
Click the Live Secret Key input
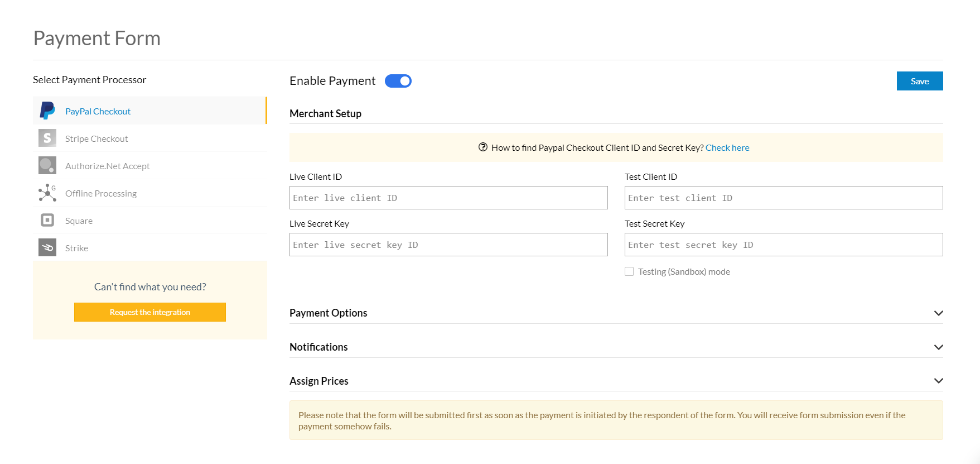click(448, 245)
